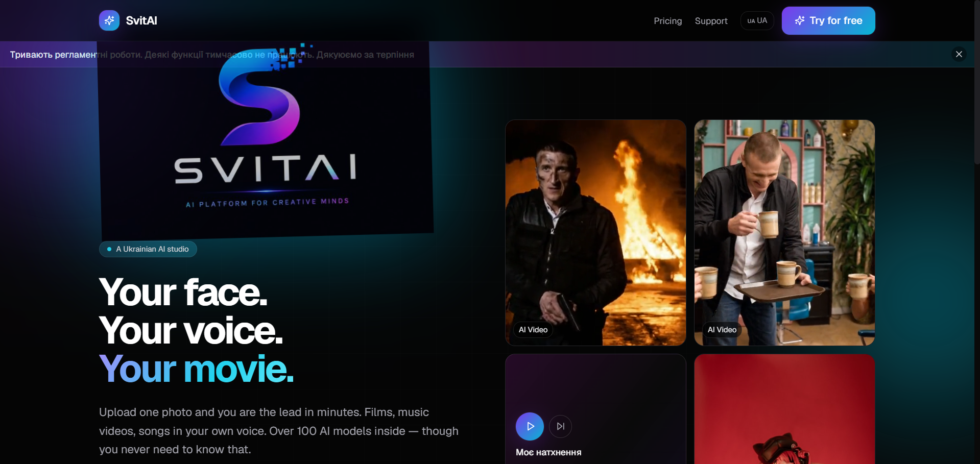Click the Your face. heading line

coord(183,292)
